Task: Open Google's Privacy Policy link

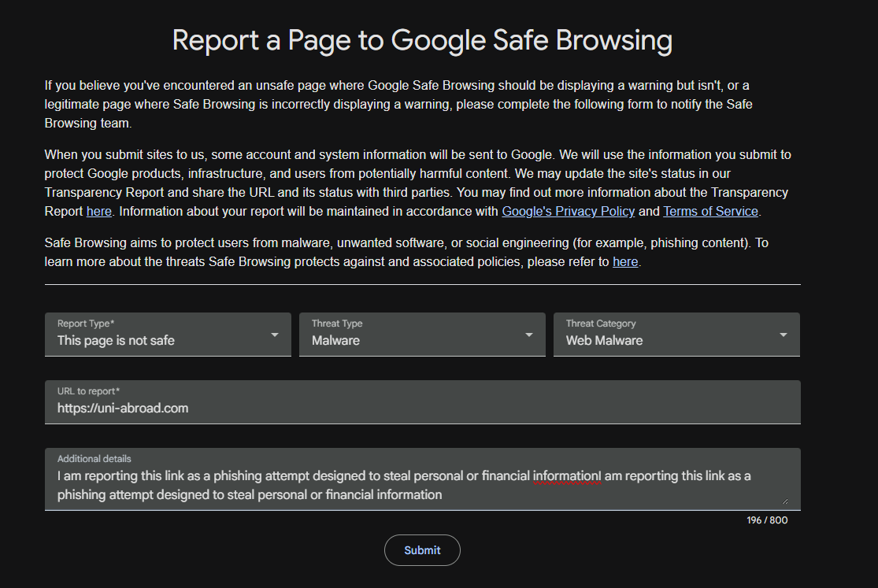Action: click(568, 211)
